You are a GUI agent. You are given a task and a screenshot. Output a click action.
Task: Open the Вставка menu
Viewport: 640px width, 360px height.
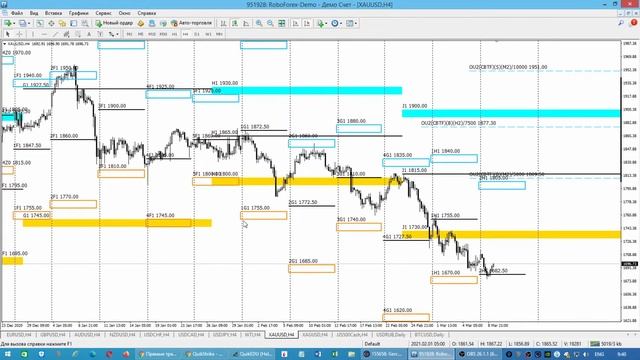click(x=53, y=13)
